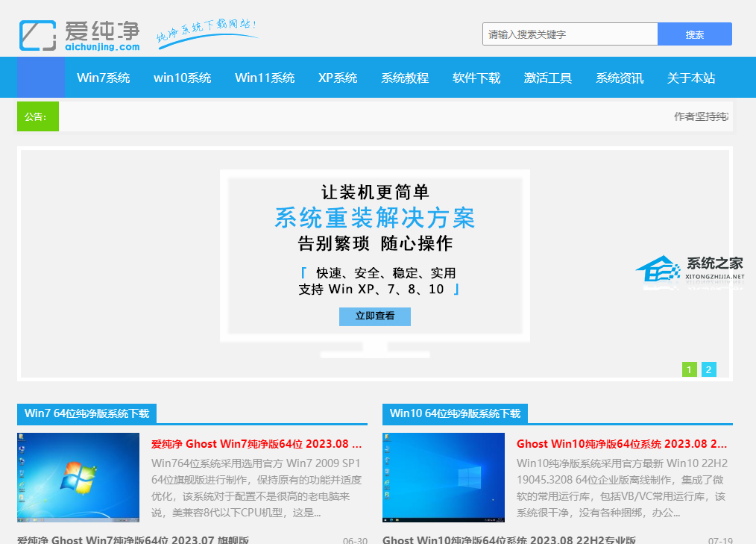Click the 立即查看 banner button

pyautogui.click(x=374, y=316)
